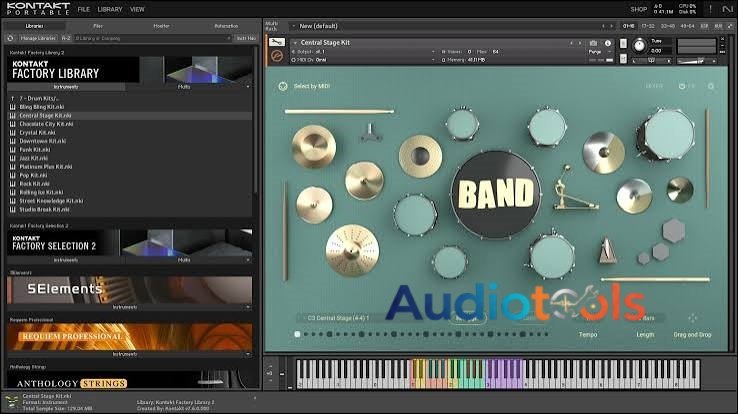Screen dimensions: 738x414
Task: Click the Native Instruments logo icon
Action: tap(727, 9)
